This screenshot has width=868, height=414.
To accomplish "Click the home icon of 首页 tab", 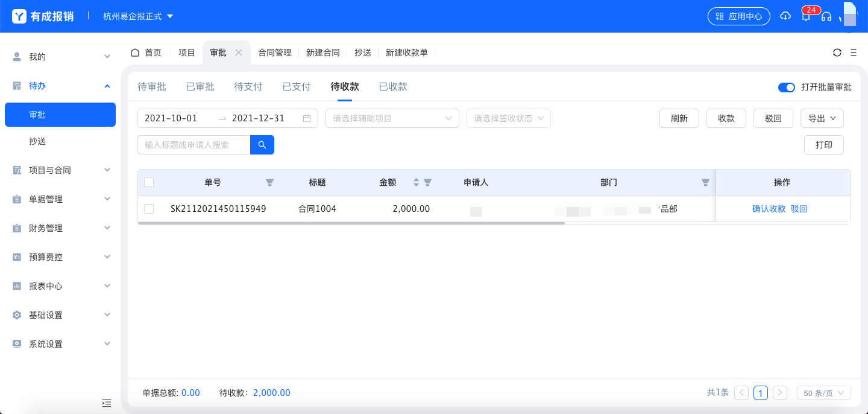I will [x=135, y=53].
